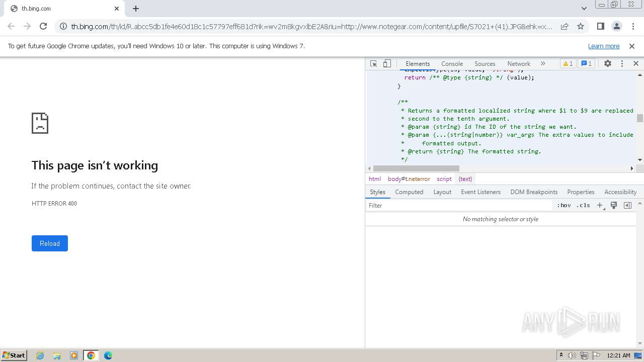Switch to Elements tab
644x362 pixels.
(418, 64)
